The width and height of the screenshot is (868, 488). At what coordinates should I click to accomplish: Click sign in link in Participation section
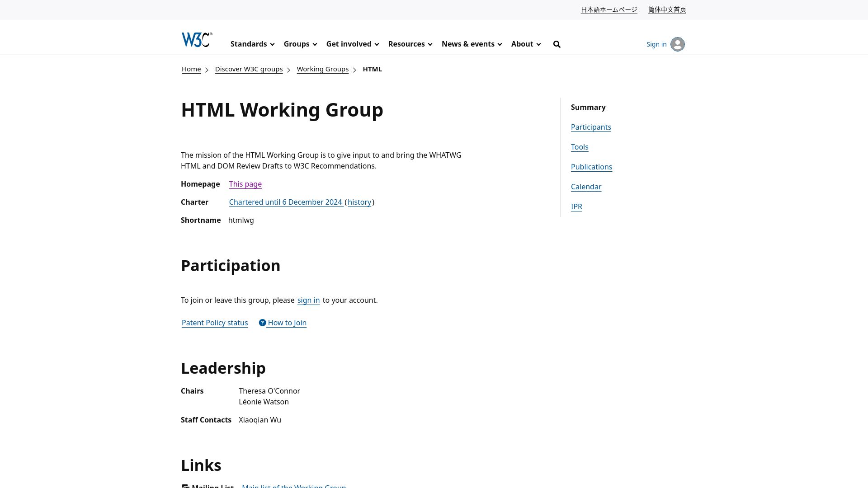pos(308,300)
